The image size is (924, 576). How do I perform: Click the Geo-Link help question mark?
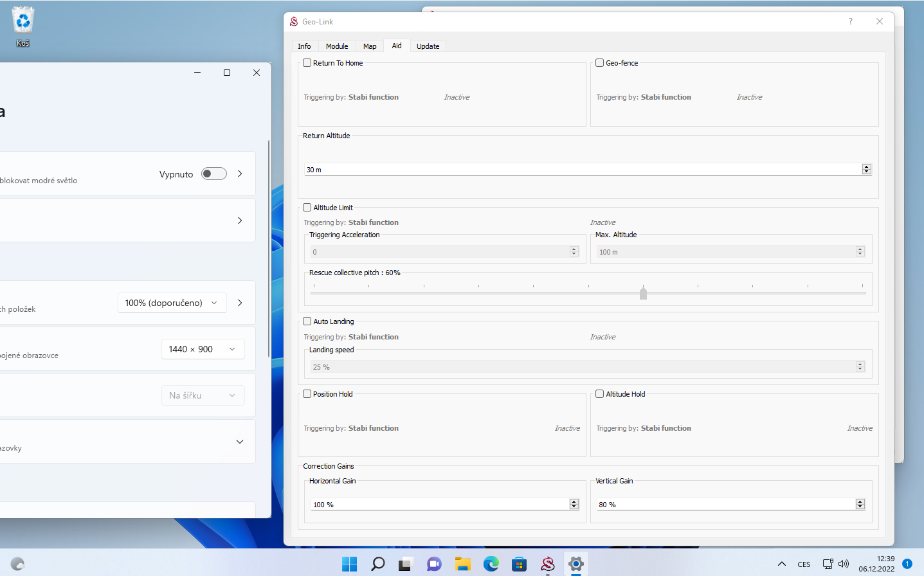pos(851,21)
